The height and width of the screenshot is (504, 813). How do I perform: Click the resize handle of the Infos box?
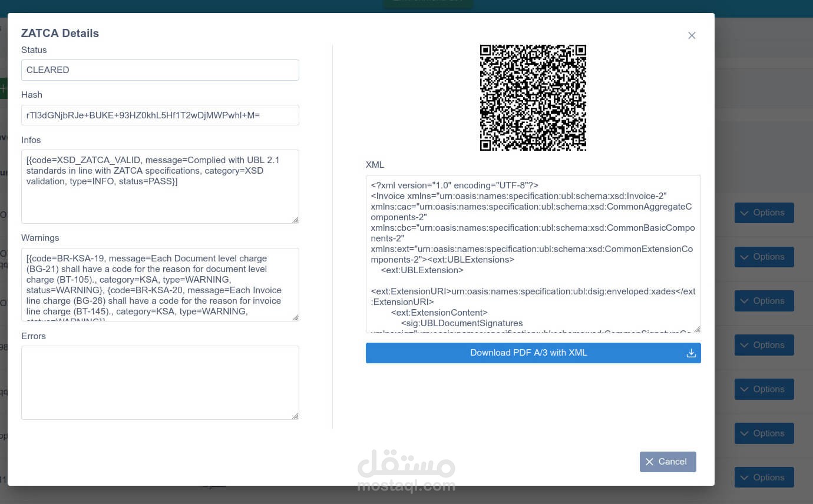coord(295,220)
